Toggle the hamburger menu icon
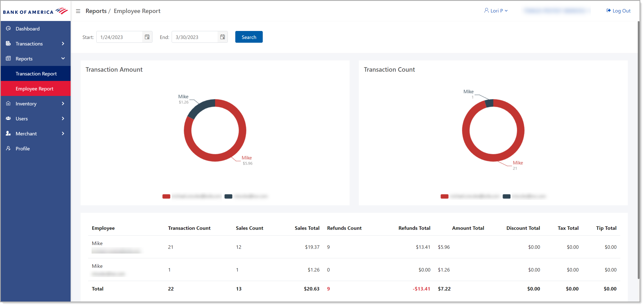 [78, 11]
